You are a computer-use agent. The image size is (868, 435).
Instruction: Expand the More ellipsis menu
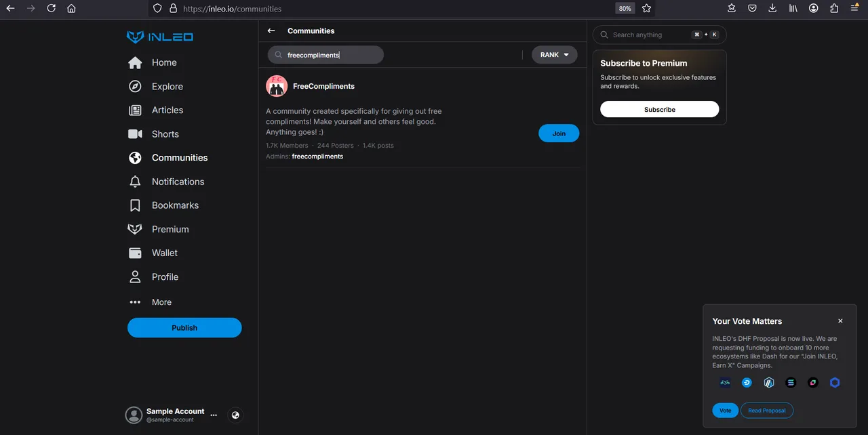135,302
